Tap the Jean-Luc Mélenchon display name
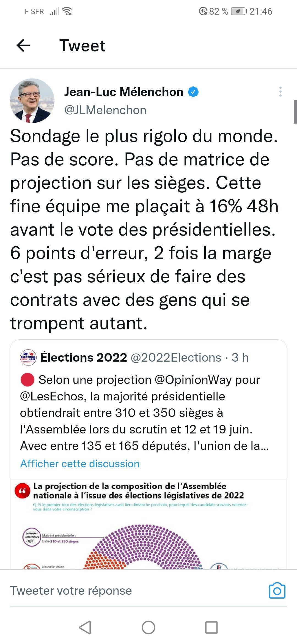Image resolution: width=297 pixels, height=644 pixels. (124, 92)
